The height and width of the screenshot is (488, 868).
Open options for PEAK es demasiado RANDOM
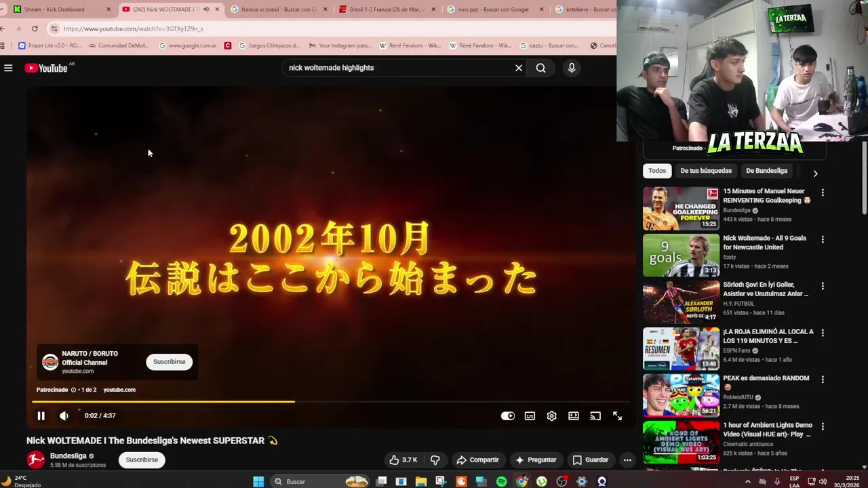pyautogui.click(x=823, y=380)
